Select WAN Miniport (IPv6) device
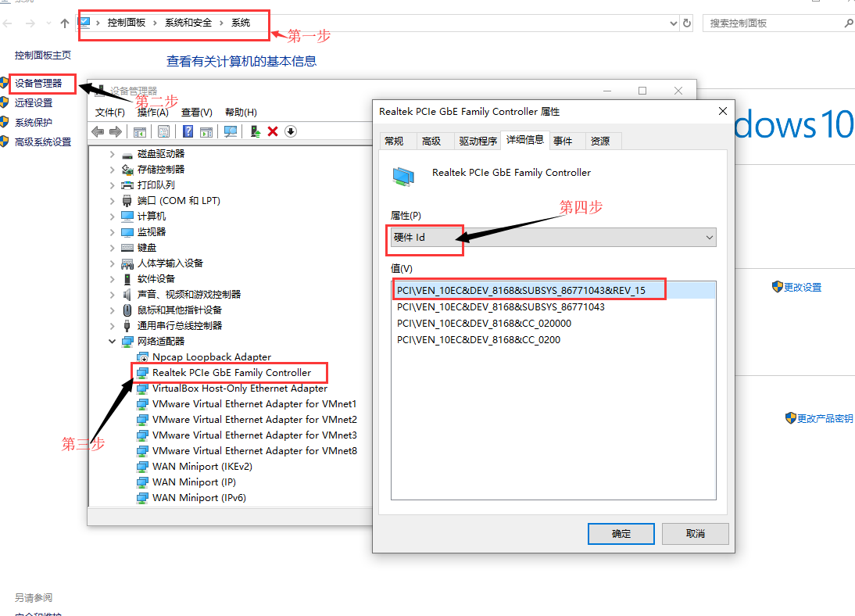The height and width of the screenshot is (616, 855). [x=199, y=498]
